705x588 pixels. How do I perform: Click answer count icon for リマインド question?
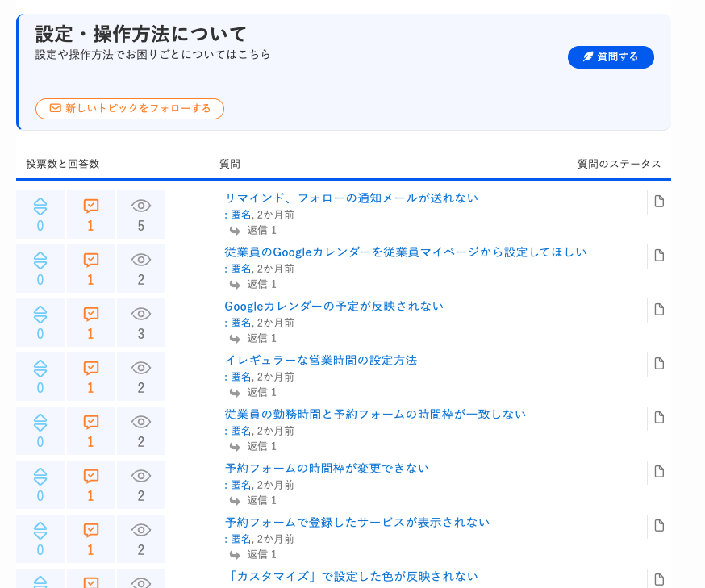click(90, 206)
